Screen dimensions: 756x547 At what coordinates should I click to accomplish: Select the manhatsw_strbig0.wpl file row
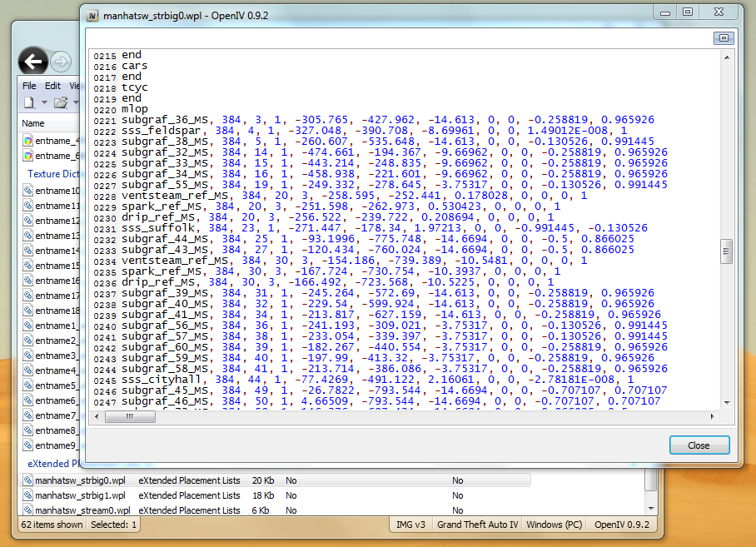click(79, 480)
